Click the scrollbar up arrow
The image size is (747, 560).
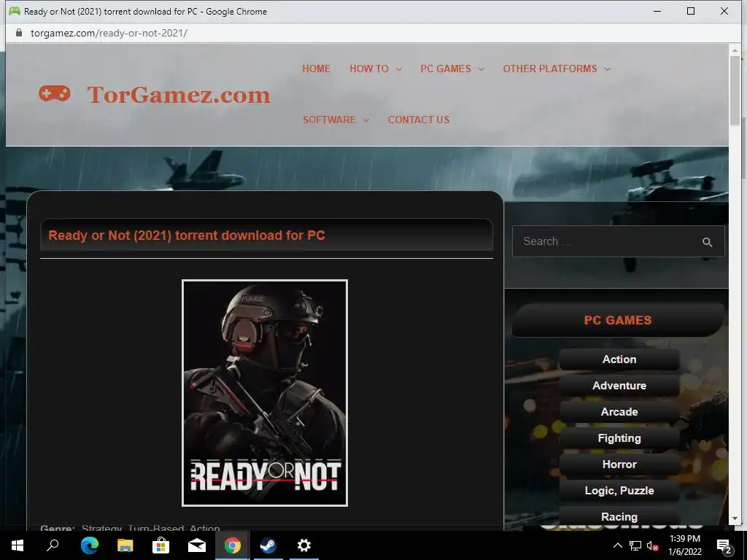735,50
